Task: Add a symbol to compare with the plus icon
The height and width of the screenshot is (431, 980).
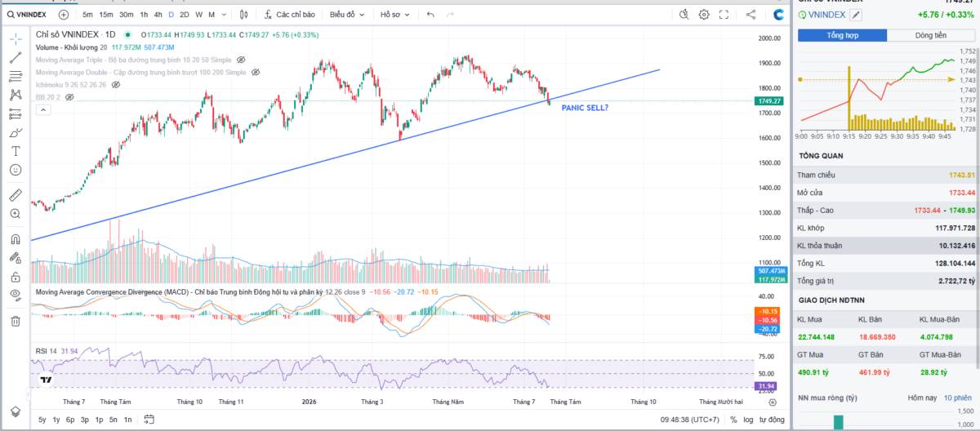Action: (64, 14)
